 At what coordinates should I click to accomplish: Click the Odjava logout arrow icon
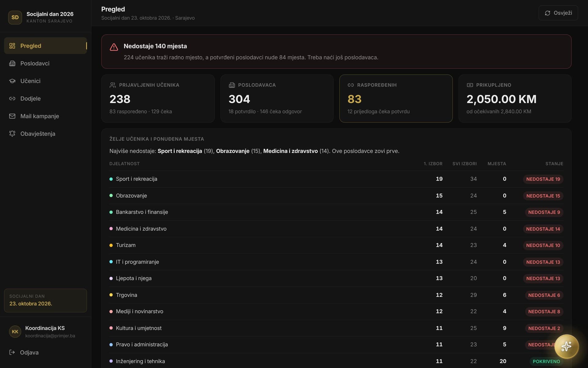[x=12, y=352]
